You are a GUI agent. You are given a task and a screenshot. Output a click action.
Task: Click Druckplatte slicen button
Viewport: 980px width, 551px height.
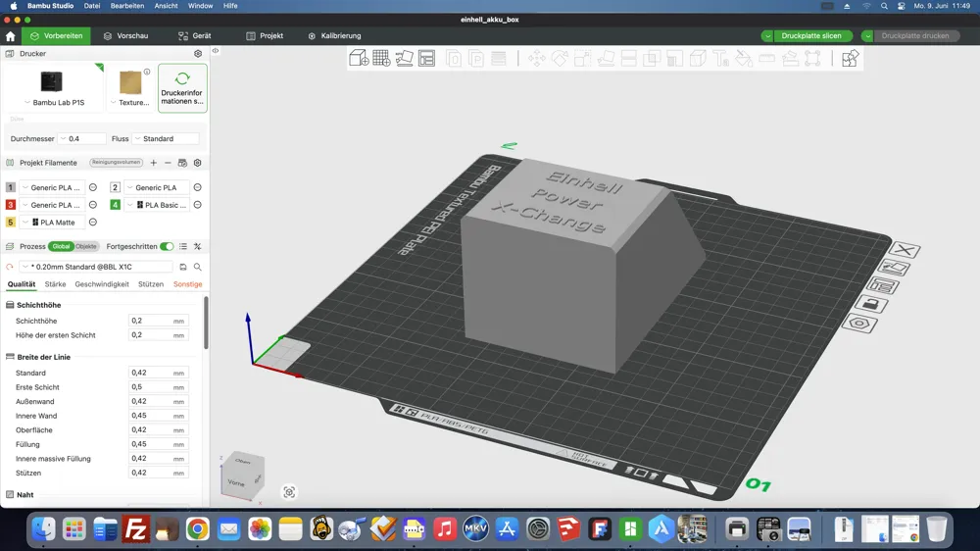coord(811,36)
